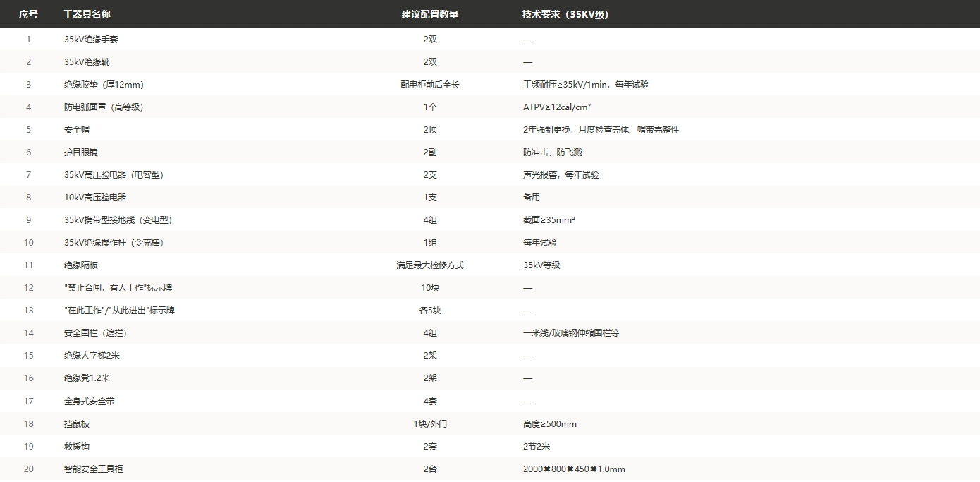The width and height of the screenshot is (980, 482).
Task: Click the "安全帽" tool name
Action: click(x=77, y=130)
